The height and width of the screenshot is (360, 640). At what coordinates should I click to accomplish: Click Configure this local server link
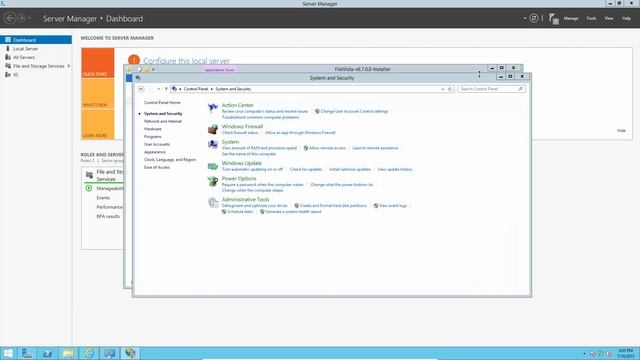[x=187, y=61]
